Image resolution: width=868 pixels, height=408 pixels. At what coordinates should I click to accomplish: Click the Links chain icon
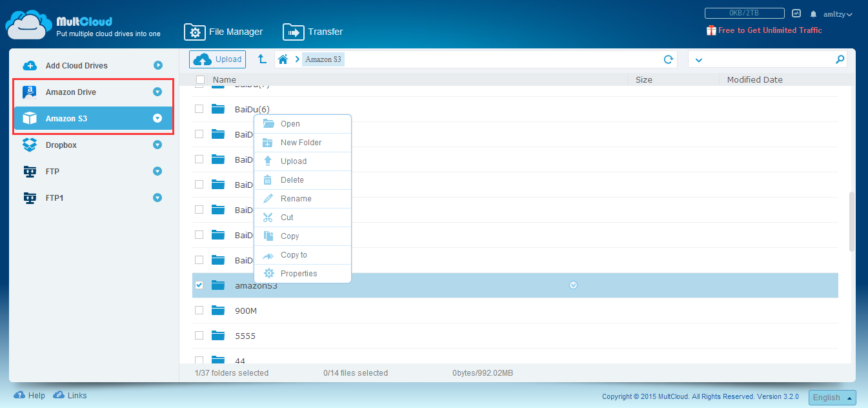pyautogui.click(x=59, y=395)
